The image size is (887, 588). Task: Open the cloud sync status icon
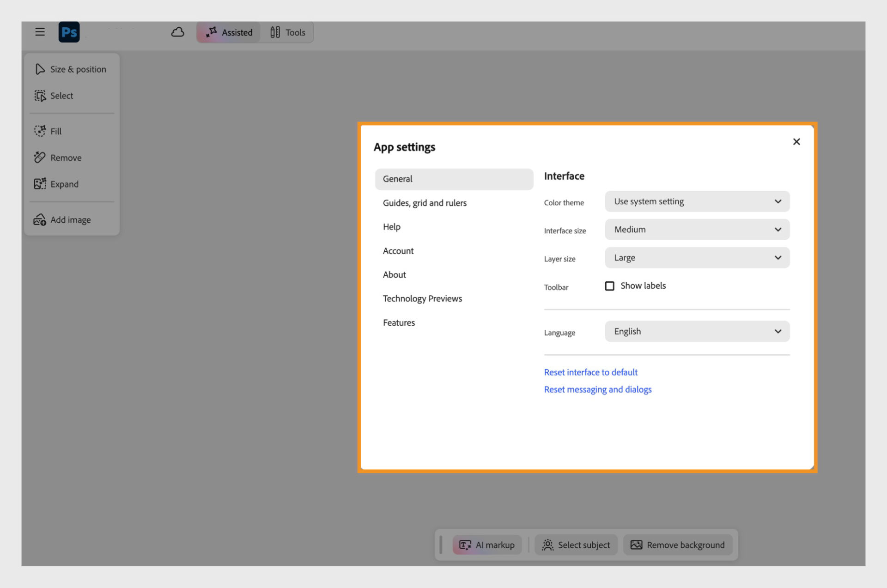(x=177, y=32)
